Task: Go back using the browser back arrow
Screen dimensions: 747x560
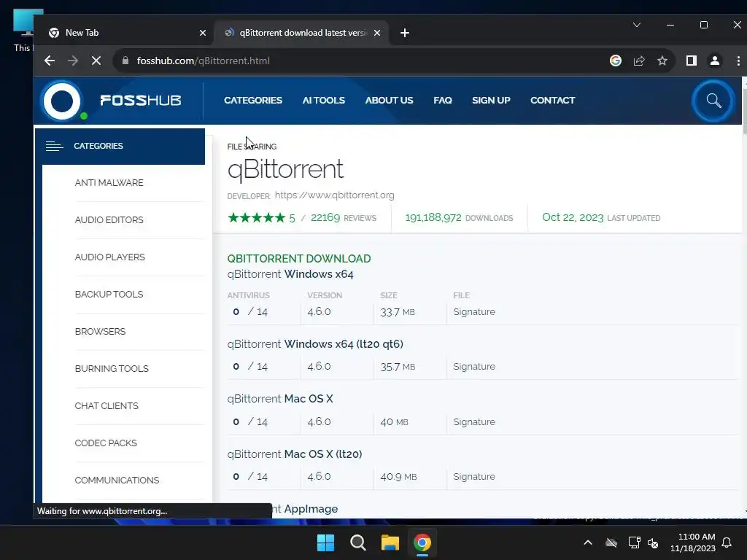Action: click(50, 61)
